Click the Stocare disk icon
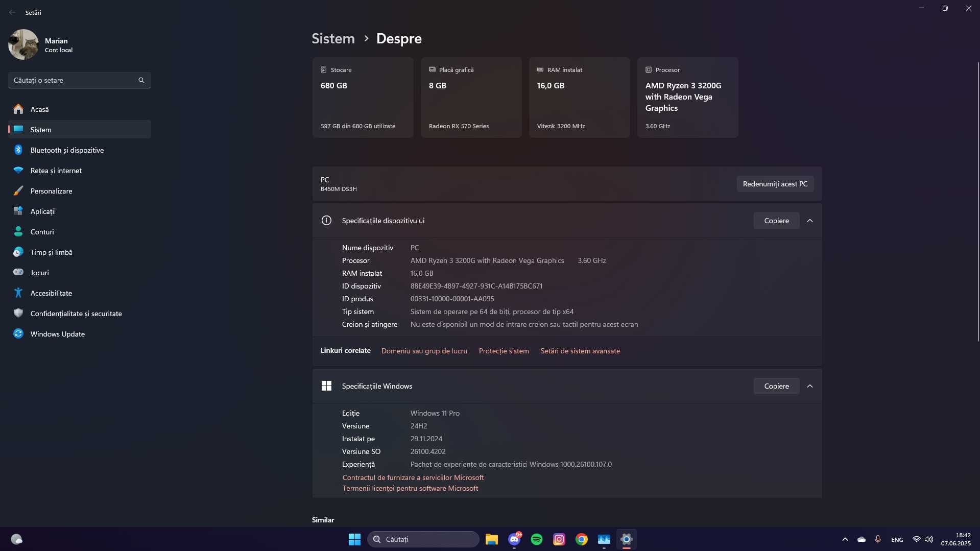 (323, 69)
